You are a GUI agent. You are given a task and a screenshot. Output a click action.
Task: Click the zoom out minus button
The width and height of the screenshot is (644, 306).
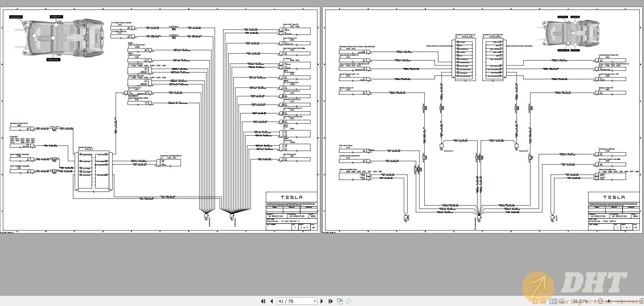[600, 301]
